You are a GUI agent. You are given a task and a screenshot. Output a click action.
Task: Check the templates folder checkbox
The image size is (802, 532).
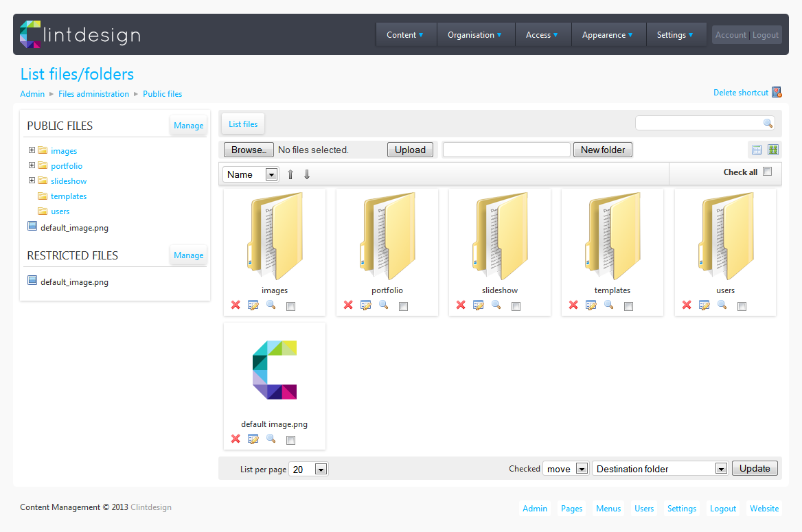pos(628,306)
